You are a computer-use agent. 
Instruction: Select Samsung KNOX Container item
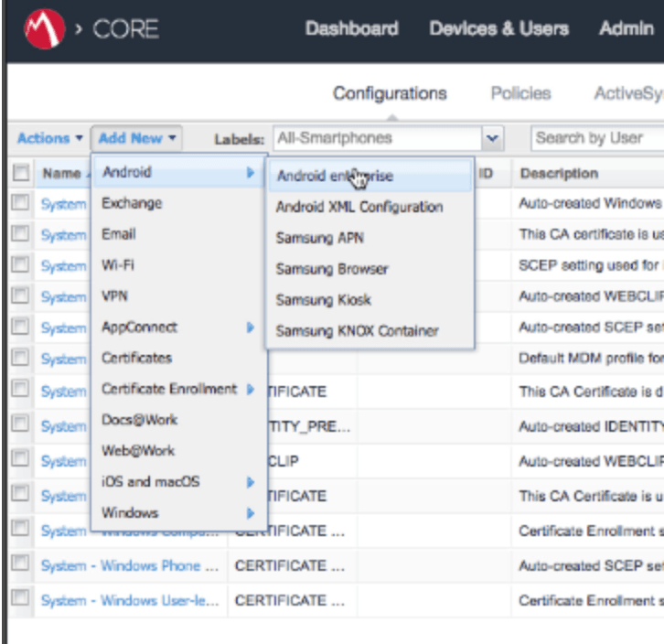click(369, 330)
